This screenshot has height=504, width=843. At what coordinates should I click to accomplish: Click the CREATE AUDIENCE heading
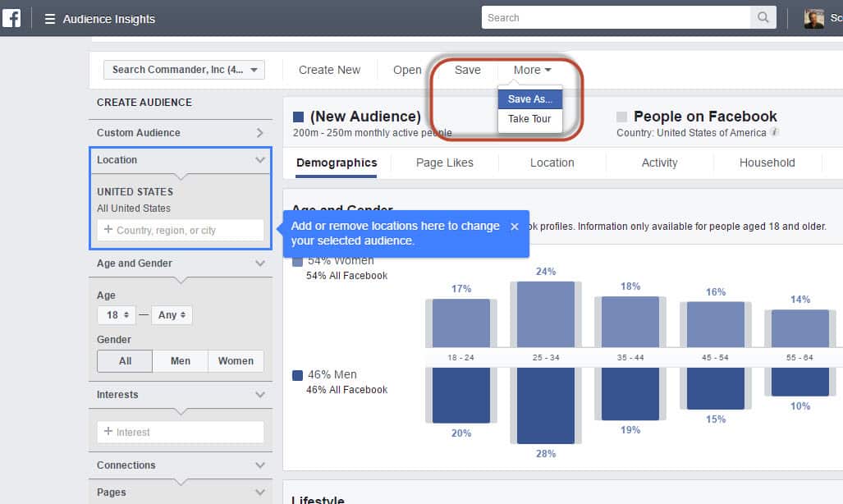144,103
